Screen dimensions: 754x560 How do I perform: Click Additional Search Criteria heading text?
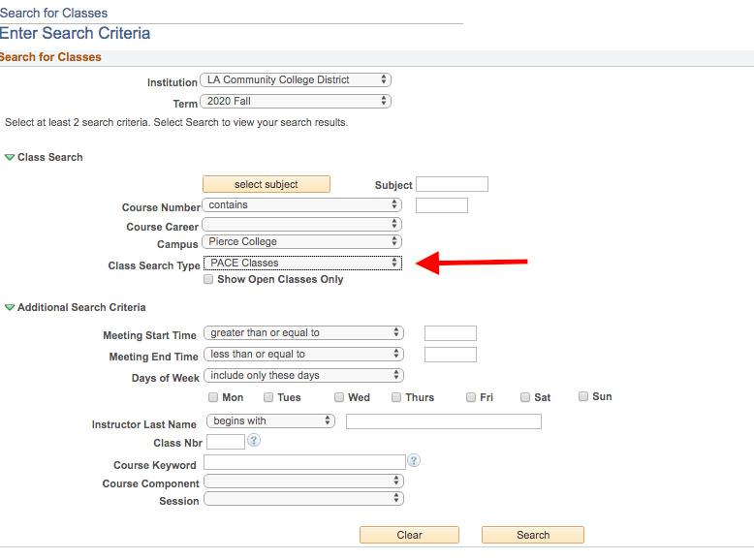[x=81, y=307]
